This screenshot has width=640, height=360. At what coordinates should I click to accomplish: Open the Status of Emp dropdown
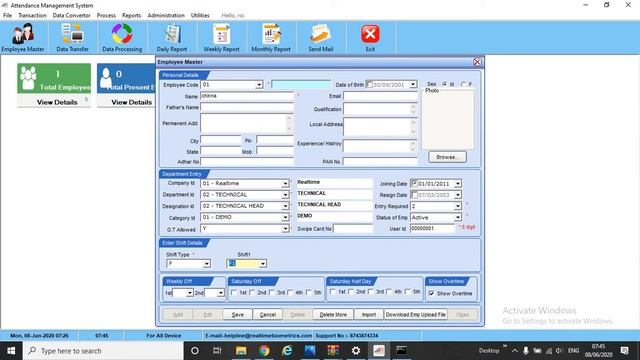click(x=458, y=218)
